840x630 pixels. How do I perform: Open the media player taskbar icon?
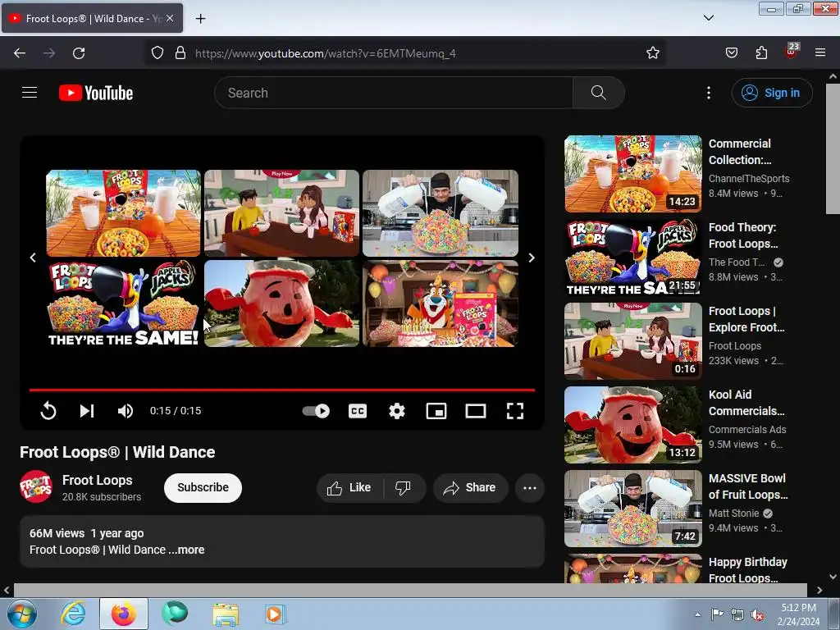tap(276, 614)
